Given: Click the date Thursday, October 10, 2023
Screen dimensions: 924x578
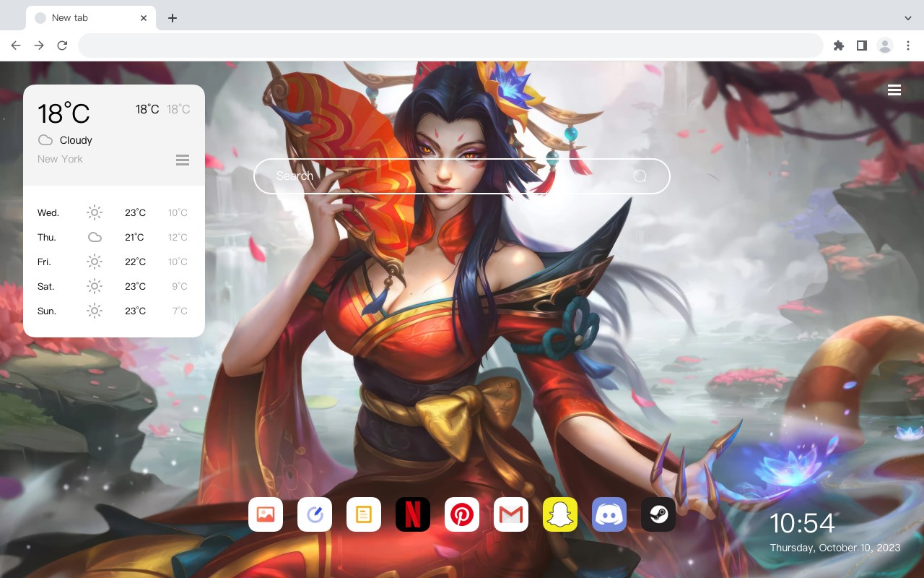Looking at the screenshot, I should [835, 548].
